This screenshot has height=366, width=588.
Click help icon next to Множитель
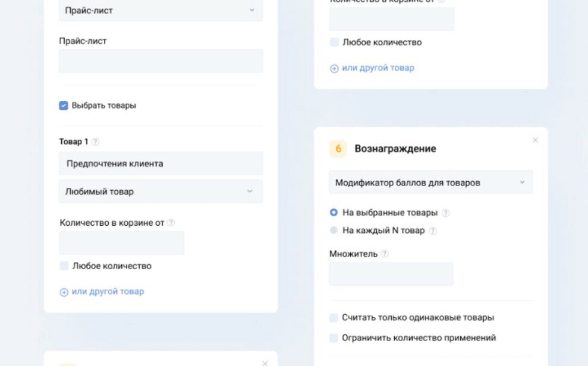point(385,254)
